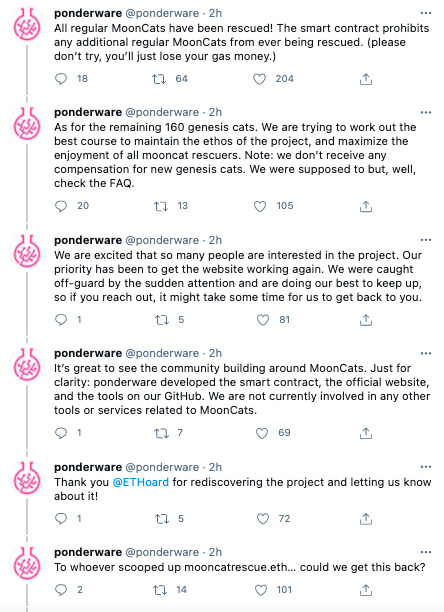
Task: Retweet the genesis cats tweet with 13 retweets
Action: point(161,206)
